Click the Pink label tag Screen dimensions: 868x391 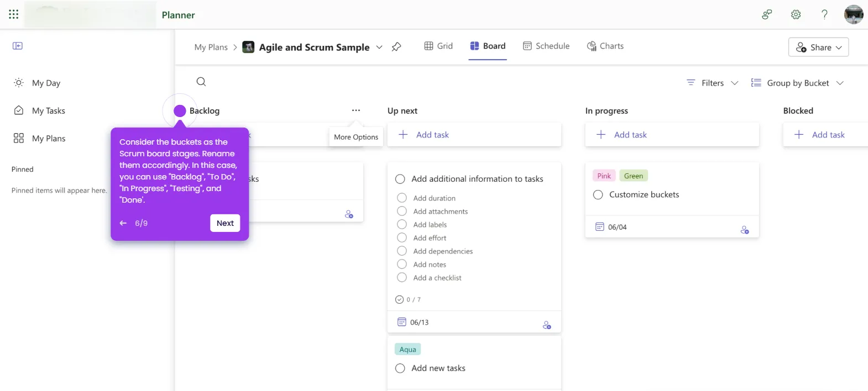pyautogui.click(x=604, y=176)
